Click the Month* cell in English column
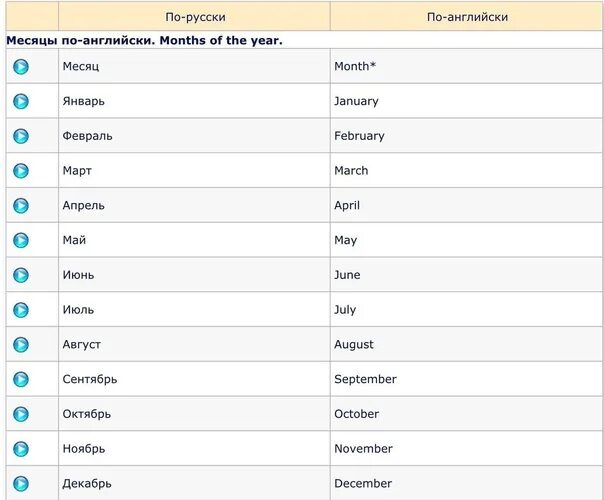The height and width of the screenshot is (500, 604). [x=355, y=67]
